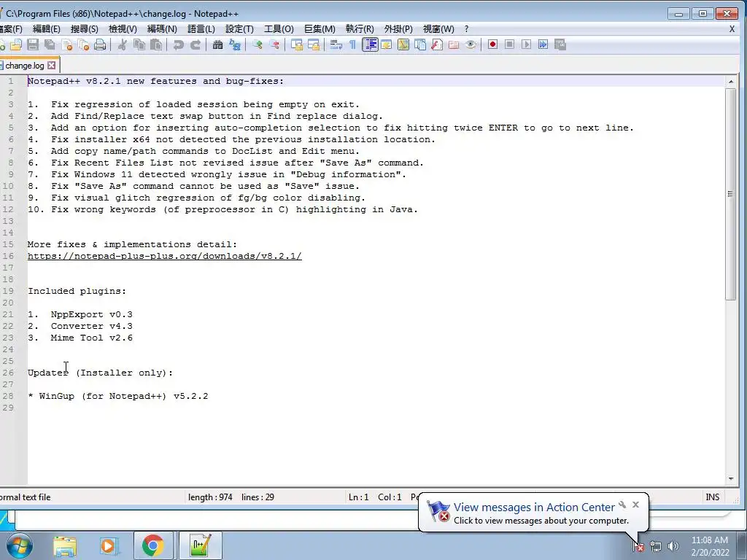Screen dimensions: 747x560
Task: Click the Print toolbar icon
Action: pyautogui.click(x=100, y=44)
